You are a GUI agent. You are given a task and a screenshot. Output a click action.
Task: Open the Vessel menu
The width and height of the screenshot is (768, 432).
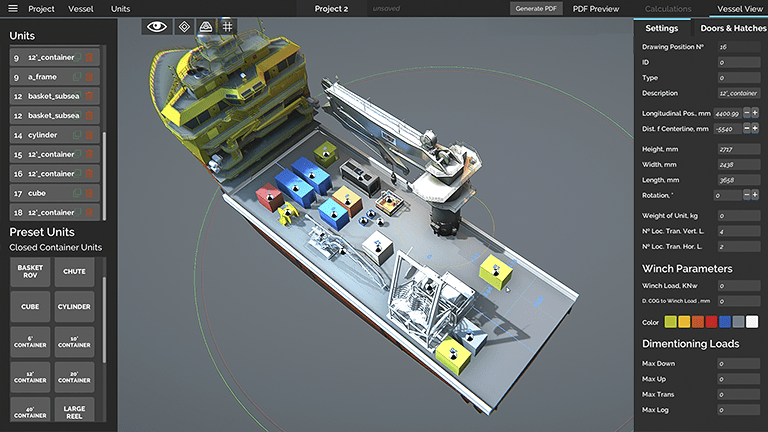[81, 9]
